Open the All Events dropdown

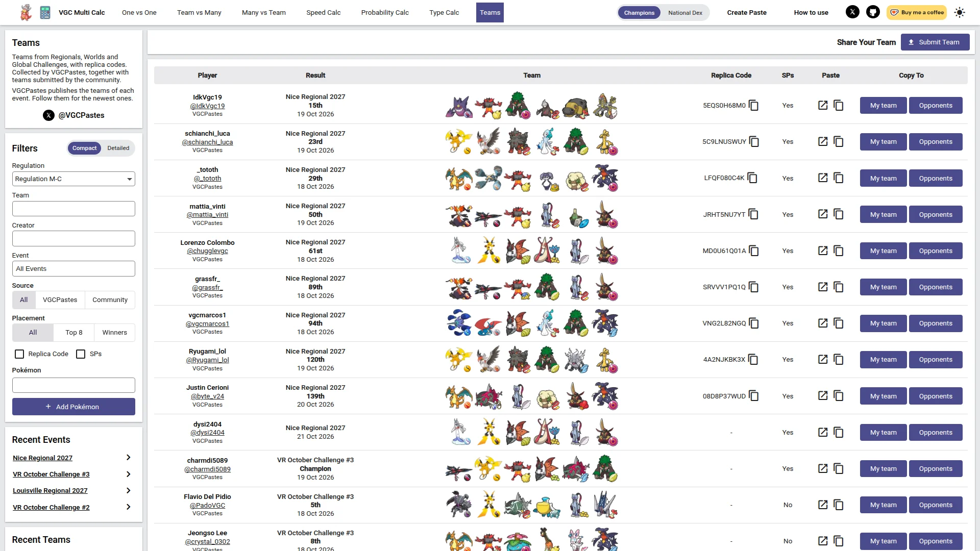73,269
